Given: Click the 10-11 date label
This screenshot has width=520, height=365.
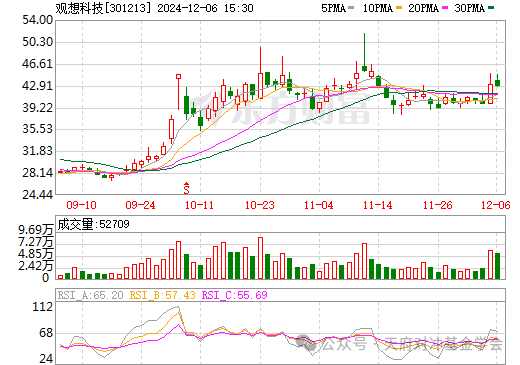Looking at the screenshot, I should (199, 205).
